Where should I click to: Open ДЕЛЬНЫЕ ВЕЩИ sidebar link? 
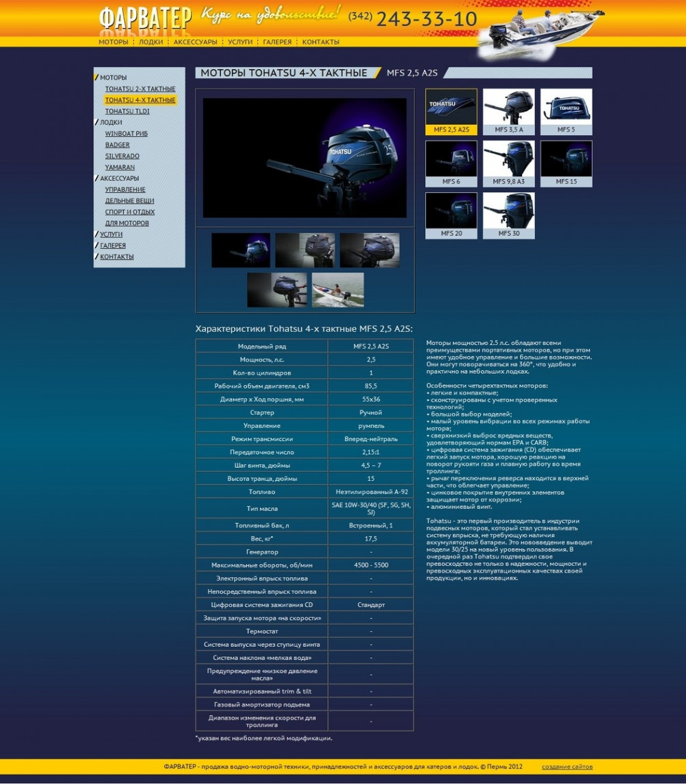pos(130,200)
